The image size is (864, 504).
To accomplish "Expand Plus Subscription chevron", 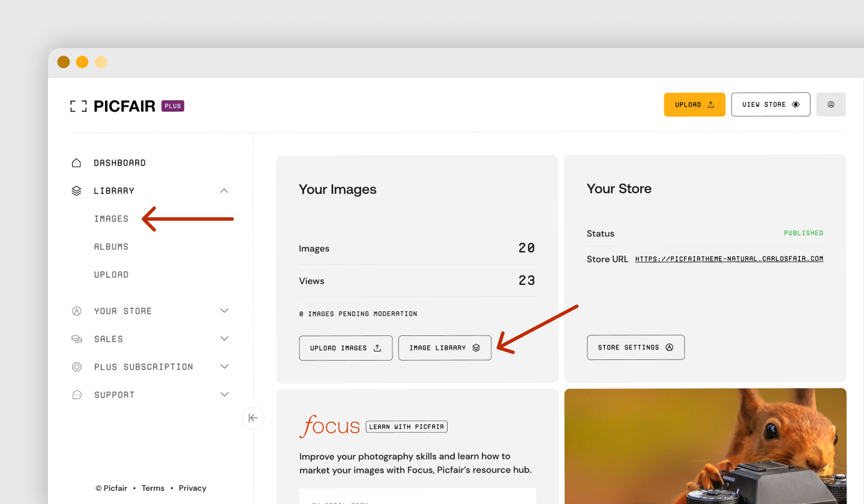I will click(224, 367).
